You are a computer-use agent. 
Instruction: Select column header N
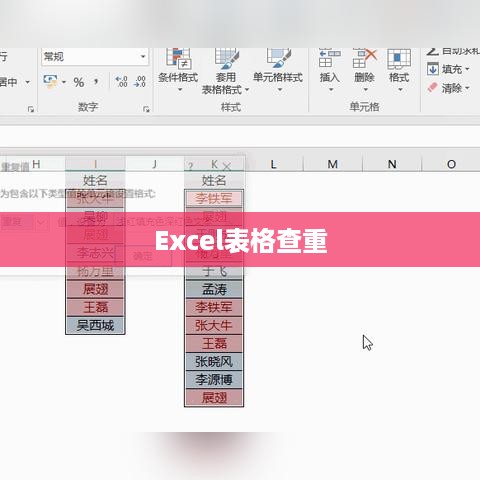tap(392, 164)
